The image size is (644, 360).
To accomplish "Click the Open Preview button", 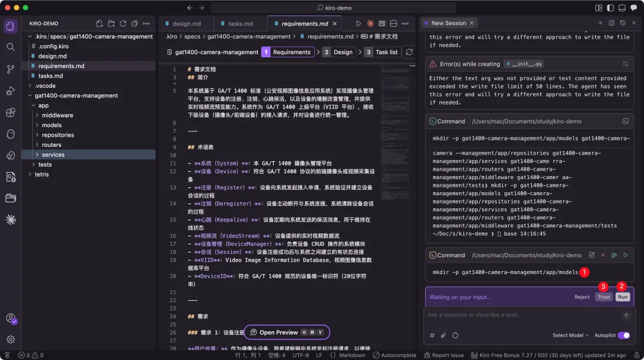I will (x=287, y=333).
